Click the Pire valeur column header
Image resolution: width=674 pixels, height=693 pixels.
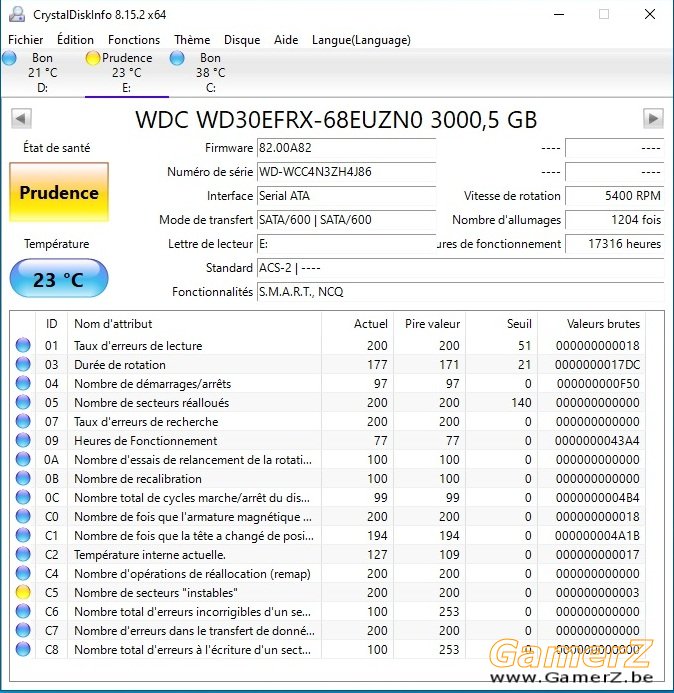pyautogui.click(x=430, y=324)
